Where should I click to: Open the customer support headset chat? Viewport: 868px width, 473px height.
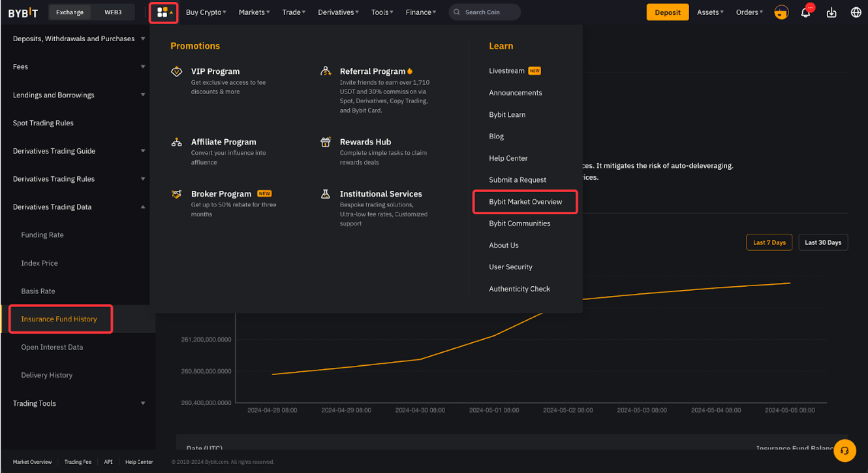(844, 450)
